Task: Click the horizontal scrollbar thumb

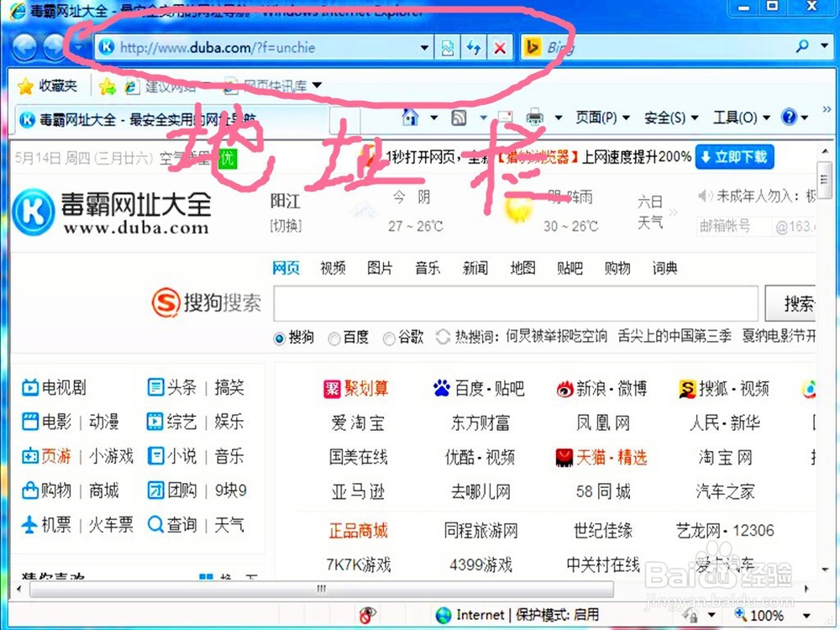Action: pyautogui.click(x=322, y=589)
